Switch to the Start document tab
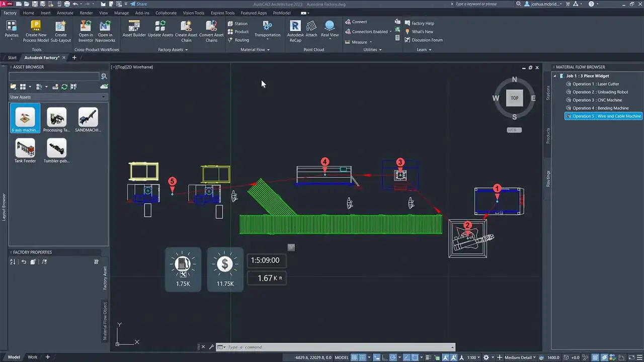 pyautogui.click(x=12, y=58)
